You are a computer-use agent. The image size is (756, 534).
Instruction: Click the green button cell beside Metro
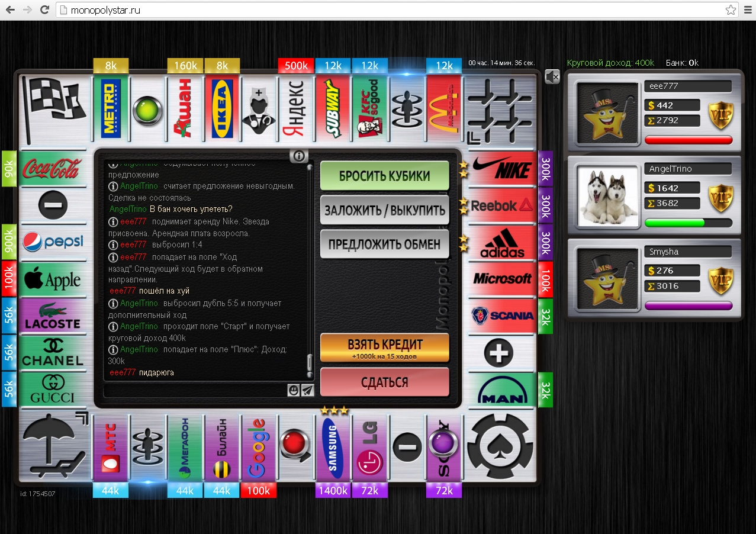[148, 111]
